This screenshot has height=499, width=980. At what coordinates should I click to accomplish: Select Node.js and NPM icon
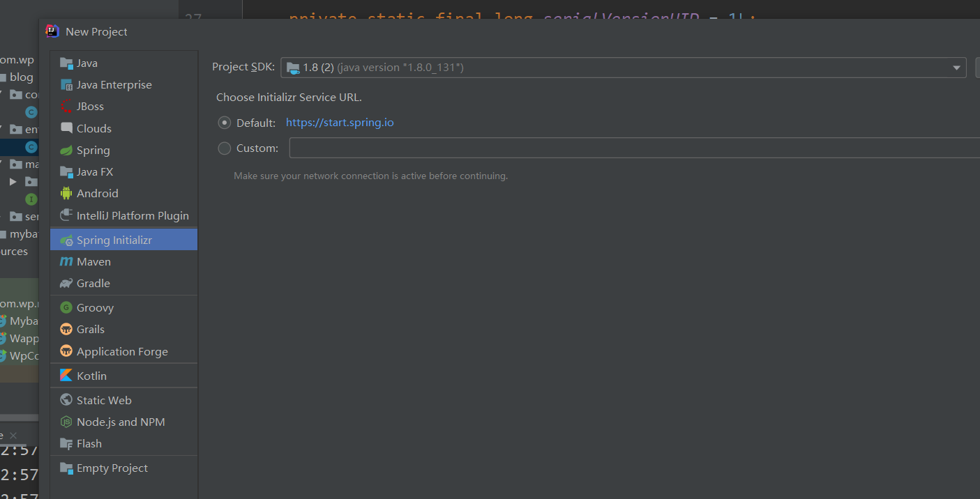coord(66,422)
